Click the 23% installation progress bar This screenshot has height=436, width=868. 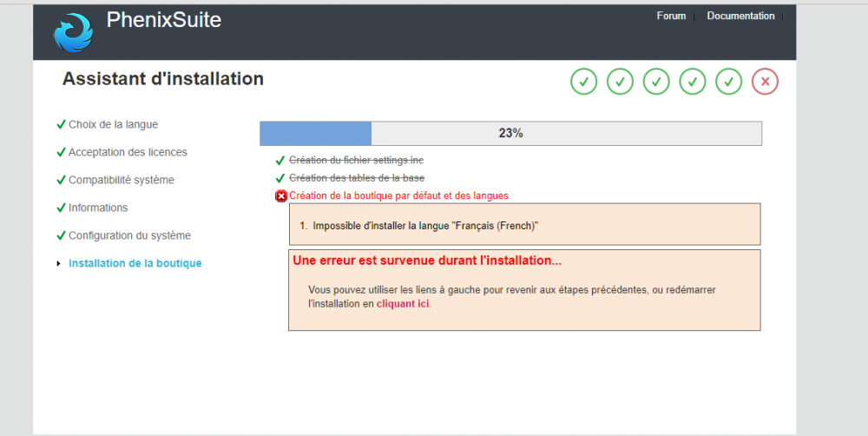[510, 134]
